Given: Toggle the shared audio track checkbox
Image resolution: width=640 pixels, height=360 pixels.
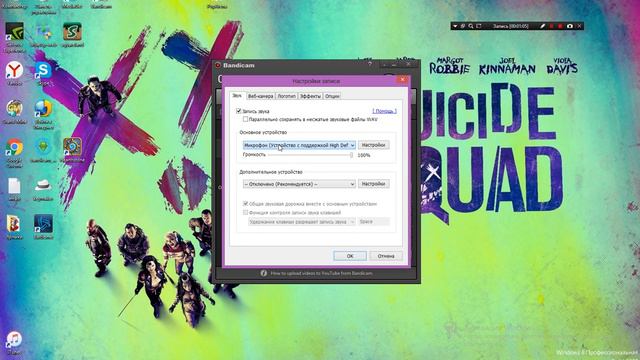Looking at the screenshot, I should 246,203.
